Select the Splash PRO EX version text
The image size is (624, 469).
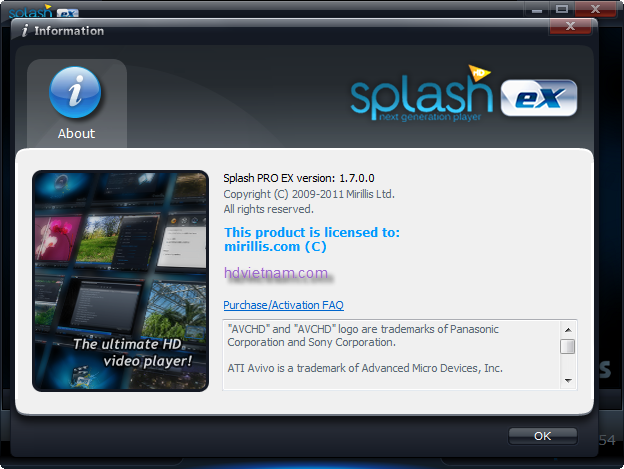(x=299, y=178)
